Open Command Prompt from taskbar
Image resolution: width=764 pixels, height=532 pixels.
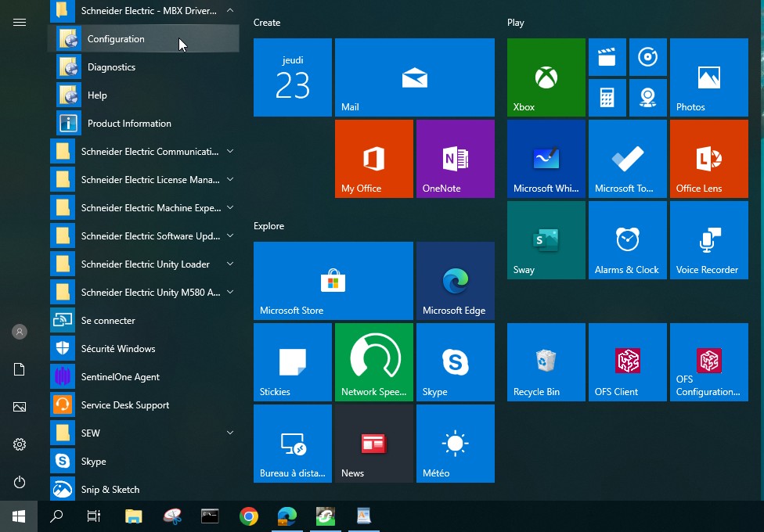coord(210,516)
